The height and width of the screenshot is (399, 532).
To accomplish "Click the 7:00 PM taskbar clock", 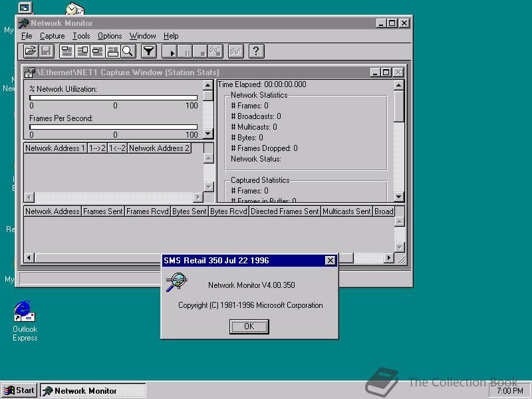I will tap(509, 391).
